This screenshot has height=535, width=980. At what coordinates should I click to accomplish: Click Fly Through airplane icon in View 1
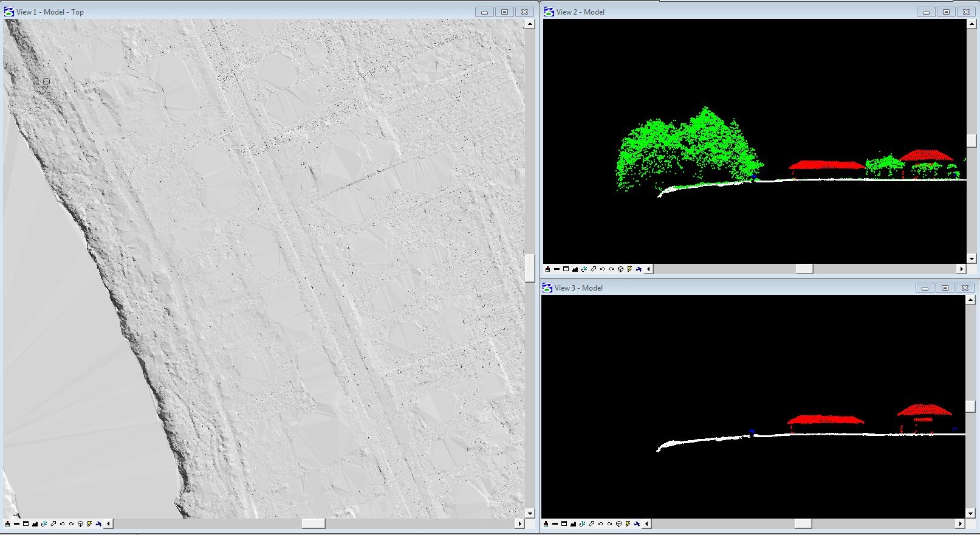(x=98, y=523)
